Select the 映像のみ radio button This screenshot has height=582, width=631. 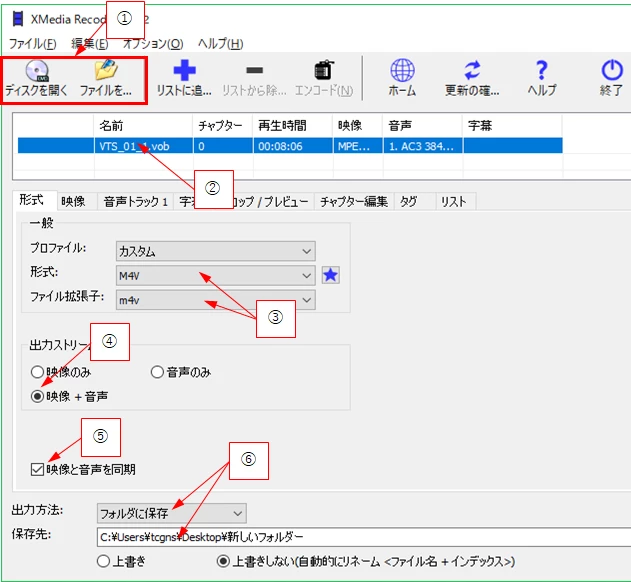[x=37, y=372]
